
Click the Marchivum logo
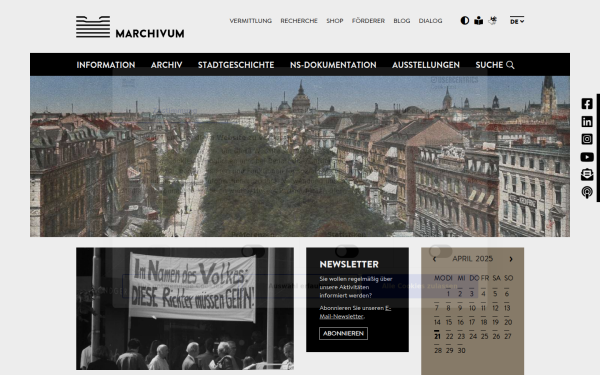pyautogui.click(x=130, y=27)
